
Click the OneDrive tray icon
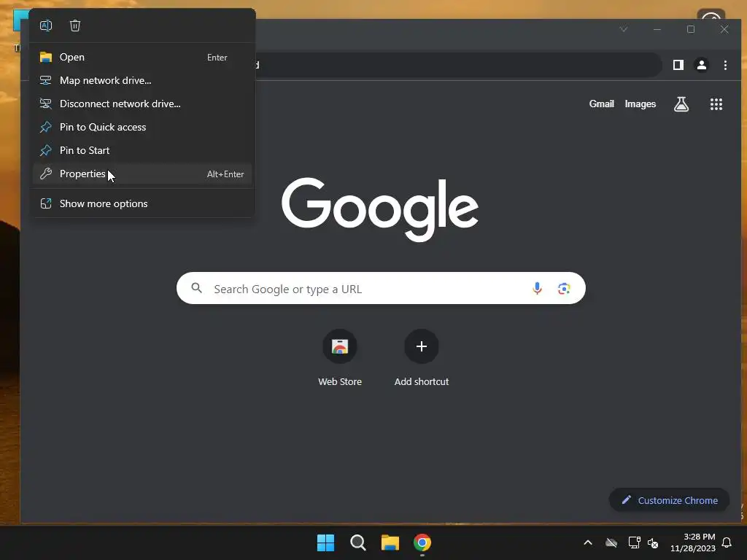(611, 542)
